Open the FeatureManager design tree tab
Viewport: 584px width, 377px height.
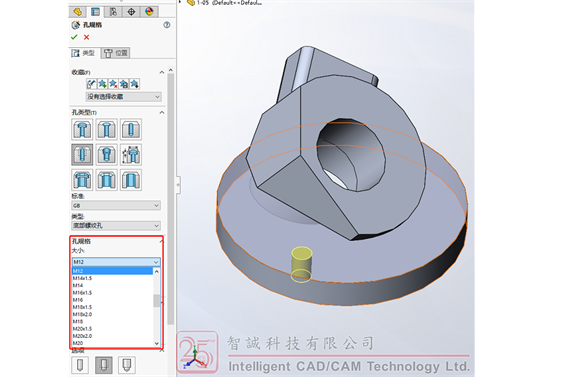click(77, 12)
